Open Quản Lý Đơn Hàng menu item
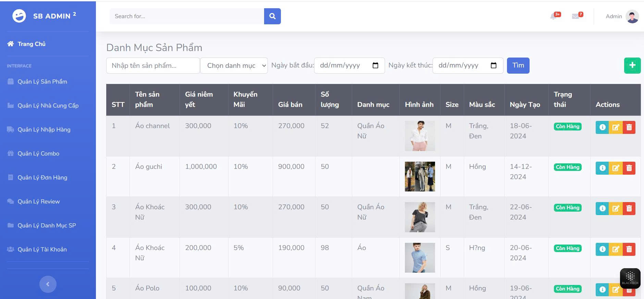Viewport: 644px width, 299px height. pos(42,177)
